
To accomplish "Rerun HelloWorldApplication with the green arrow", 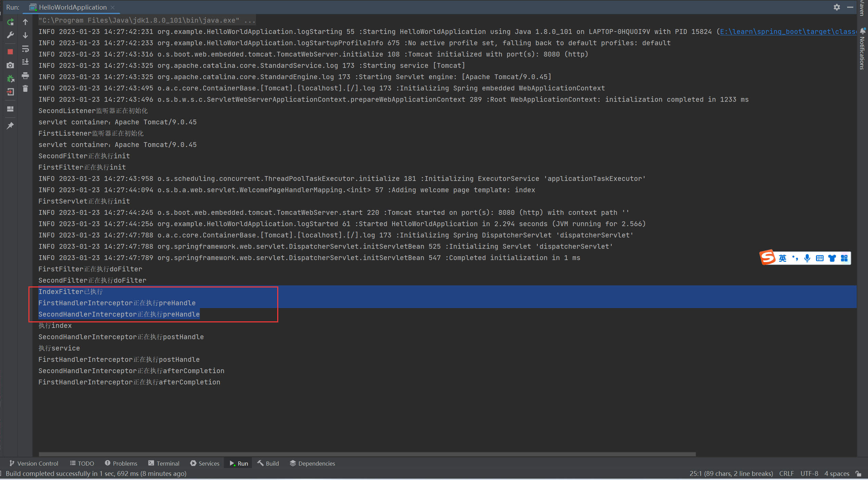I will [x=10, y=22].
